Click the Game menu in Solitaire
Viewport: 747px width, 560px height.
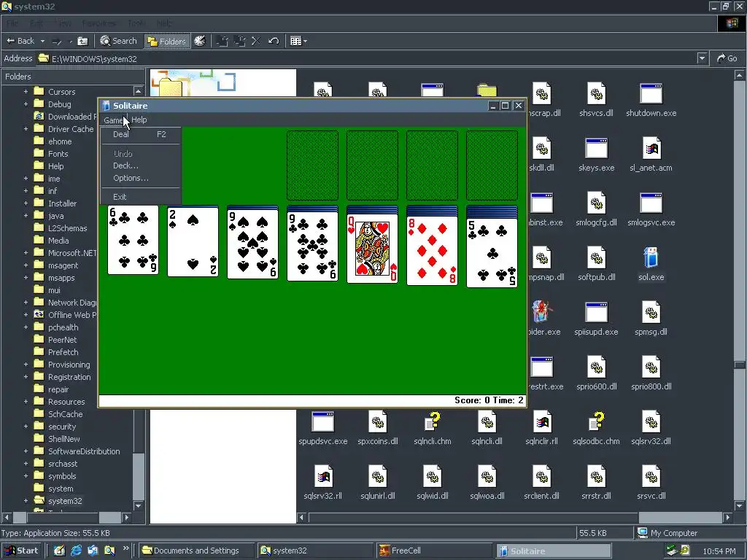click(x=113, y=120)
